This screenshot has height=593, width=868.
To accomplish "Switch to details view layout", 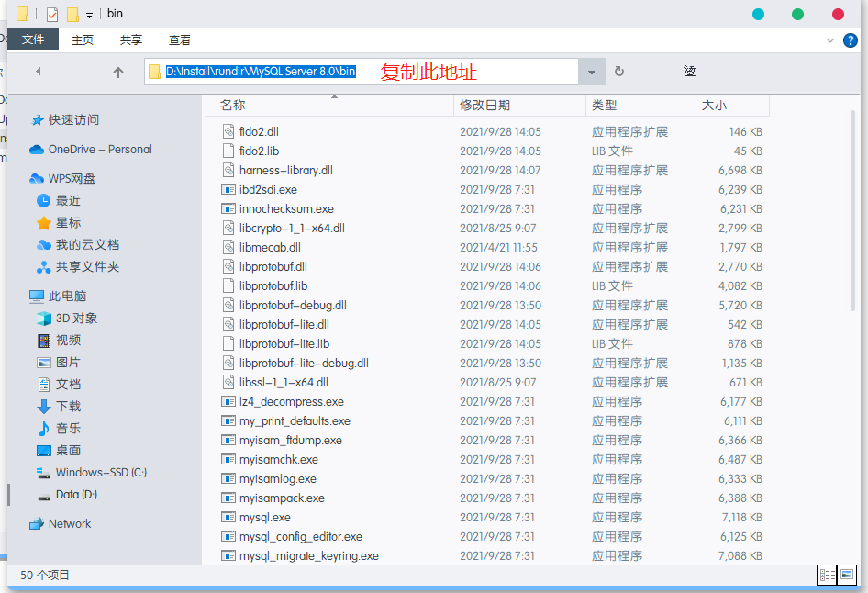I will pos(828,576).
